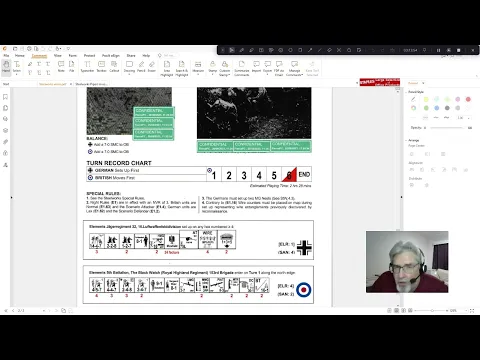Screen dimensions: 480x360
Task: Open the File menu
Action: point(6,55)
